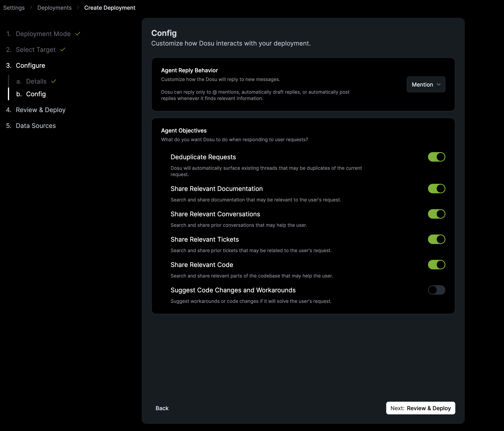Click the checkmark icon next to Details

54,81
